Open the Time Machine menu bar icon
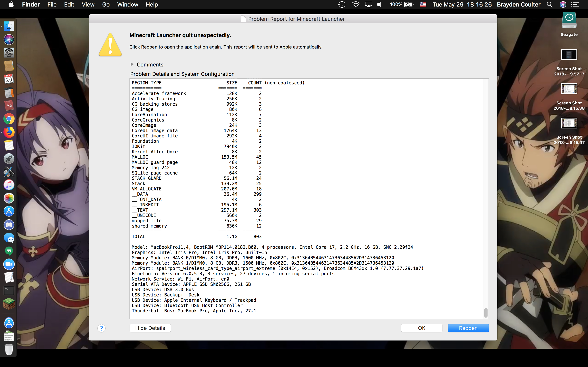Viewport: 588px width, 367px height. click(x=341, y=5)
